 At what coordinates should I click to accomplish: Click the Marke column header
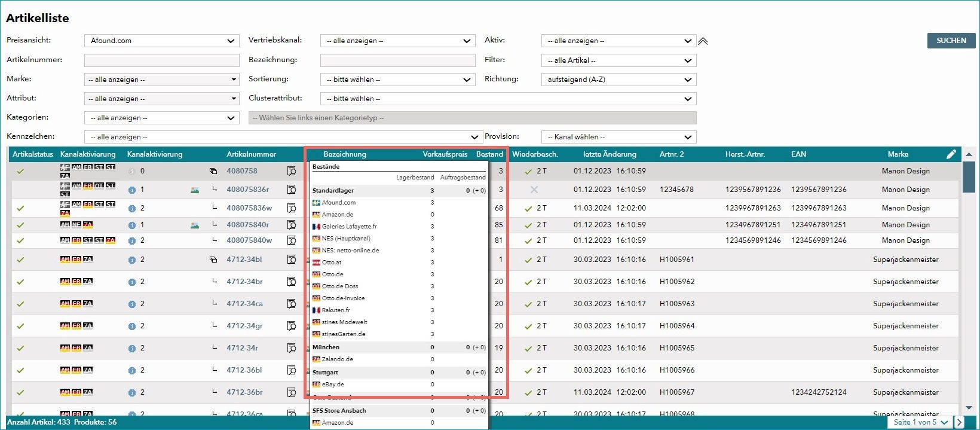click(x=898, y=154)
